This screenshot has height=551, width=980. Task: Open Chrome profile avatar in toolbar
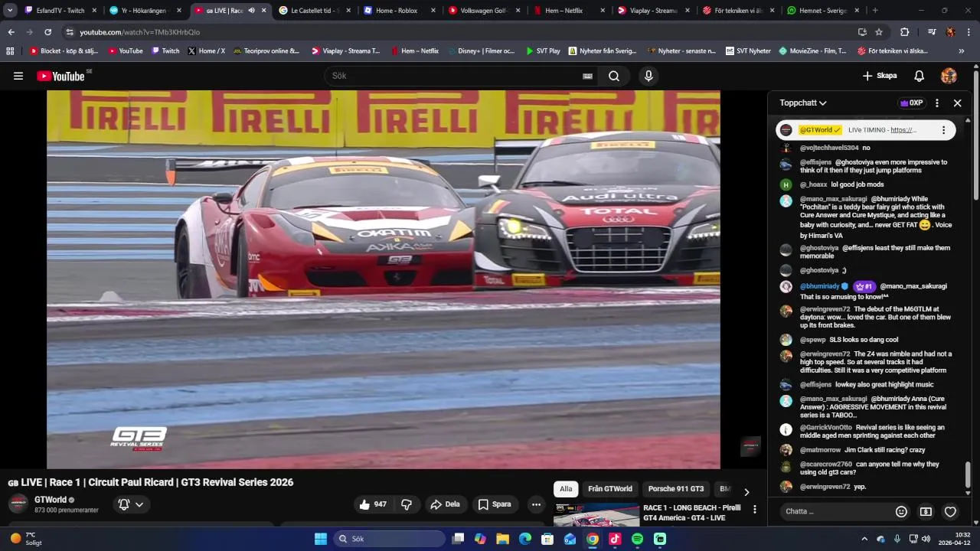950,32
